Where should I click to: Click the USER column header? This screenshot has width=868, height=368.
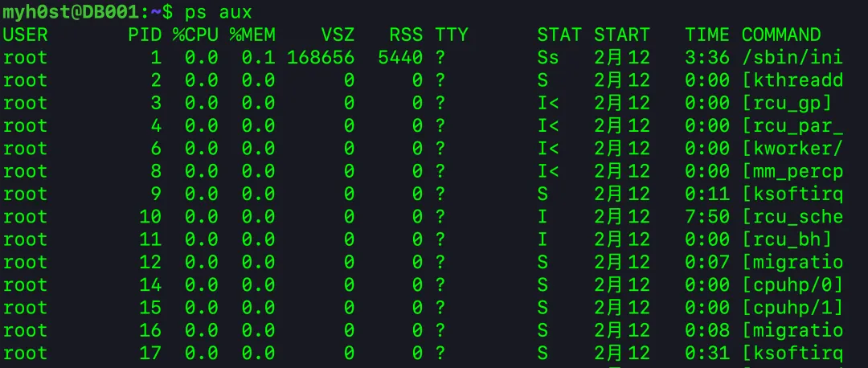tap(26, 35)
